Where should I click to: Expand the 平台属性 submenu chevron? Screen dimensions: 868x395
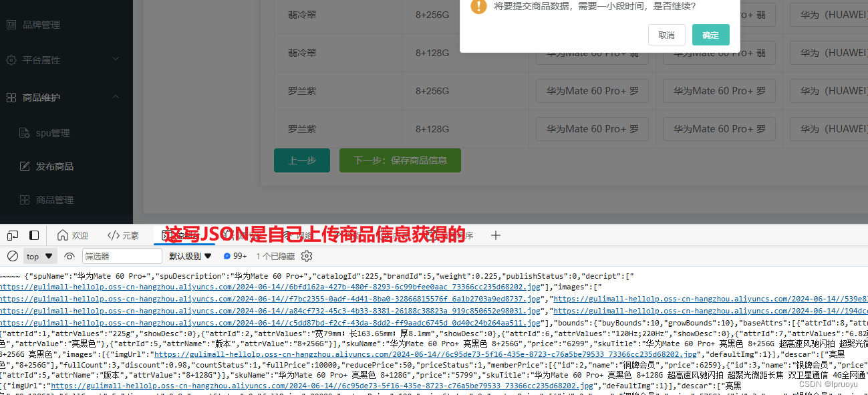point(116,59)
